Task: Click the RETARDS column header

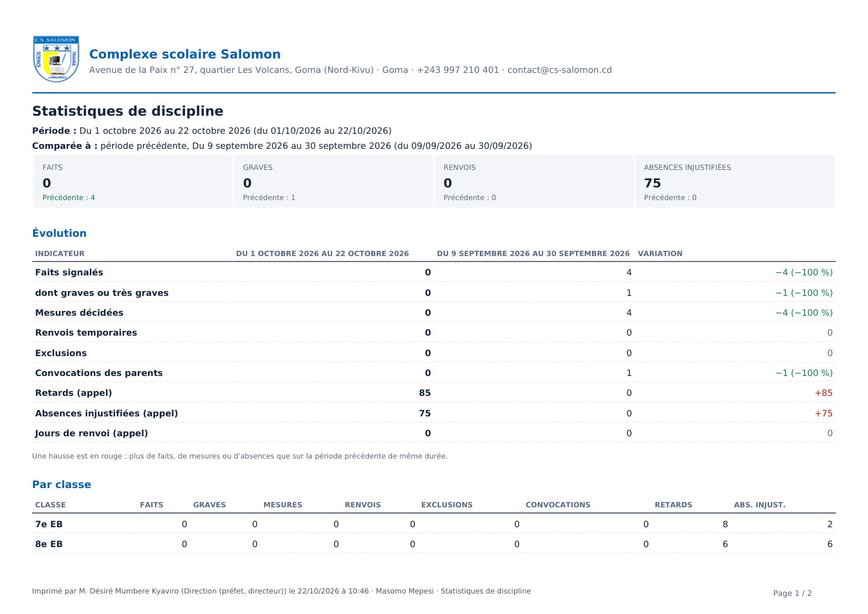Action: click(673, 505)
